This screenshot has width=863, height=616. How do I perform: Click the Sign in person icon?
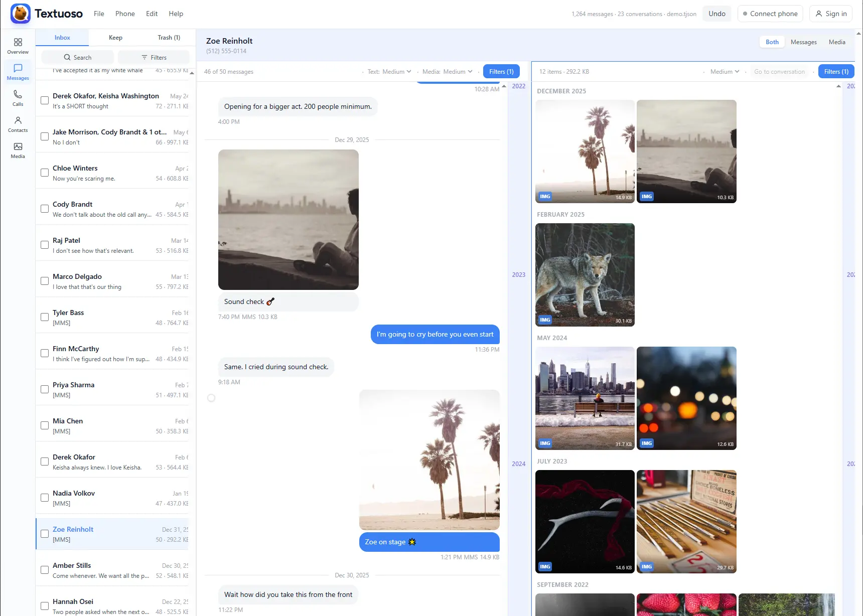[819, 14]
